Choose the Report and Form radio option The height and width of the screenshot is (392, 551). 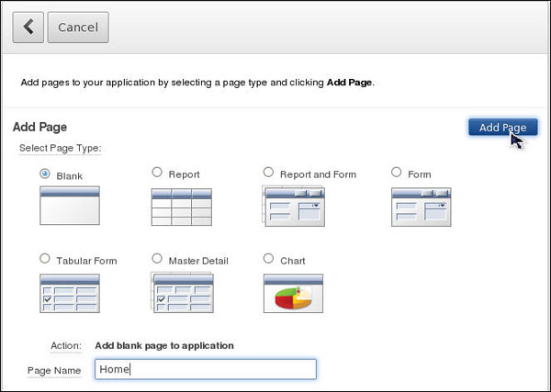(268, 172)
